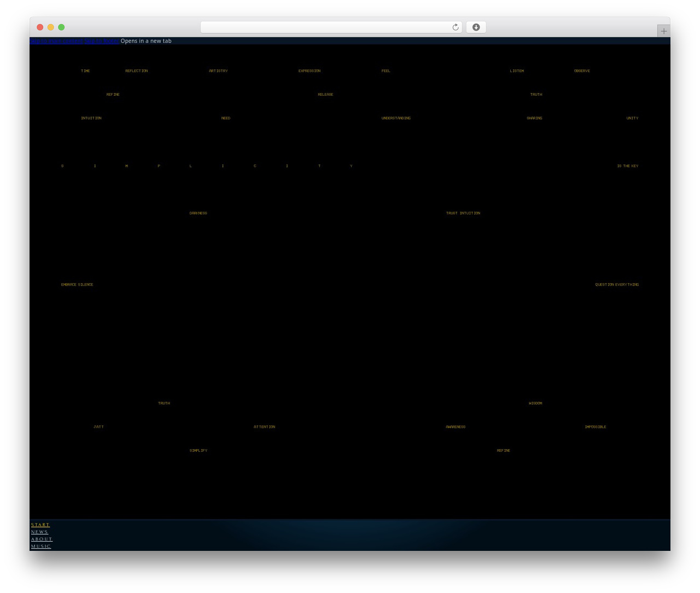Follow the 'Skip to main content' link

pyautogui.click(x=57, y=41)
